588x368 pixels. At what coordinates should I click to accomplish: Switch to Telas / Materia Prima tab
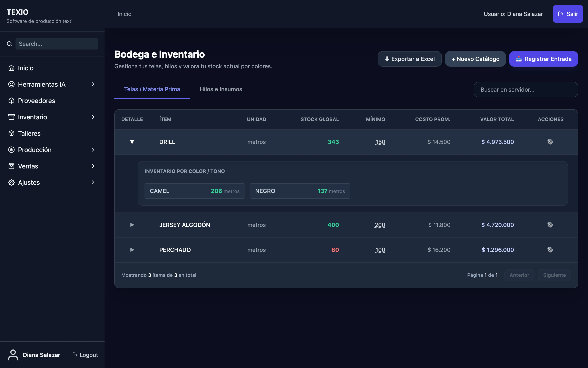(x=152, y=89)
